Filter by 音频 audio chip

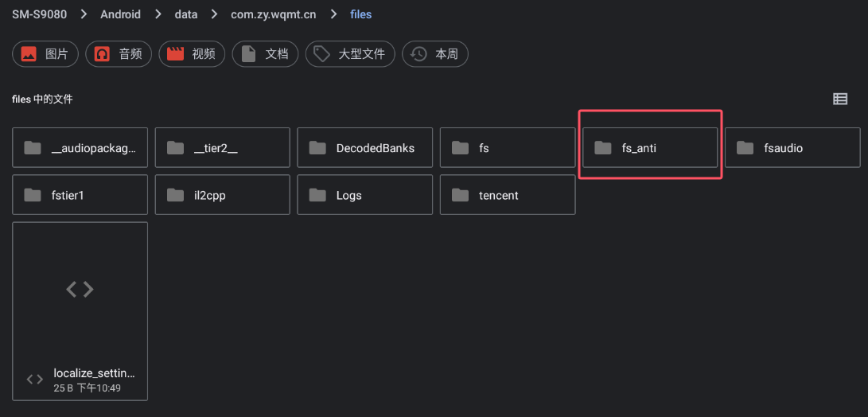tap(119, 54)
